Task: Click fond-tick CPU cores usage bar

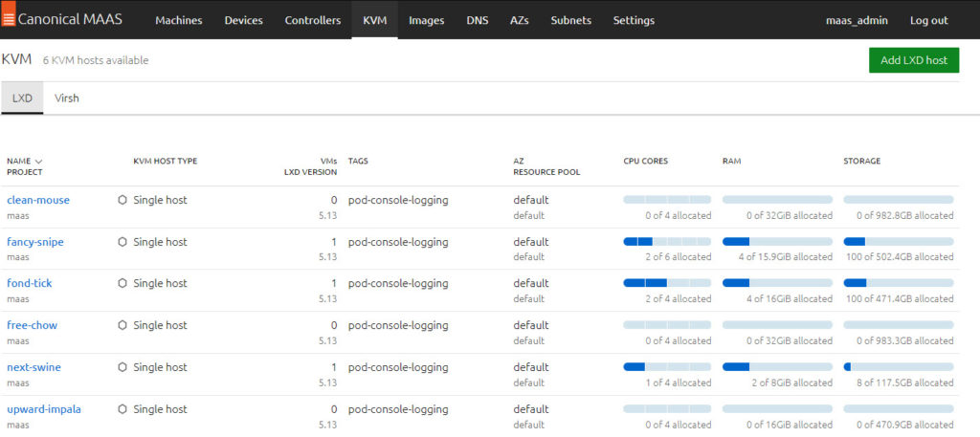Action: coord(667,283)
